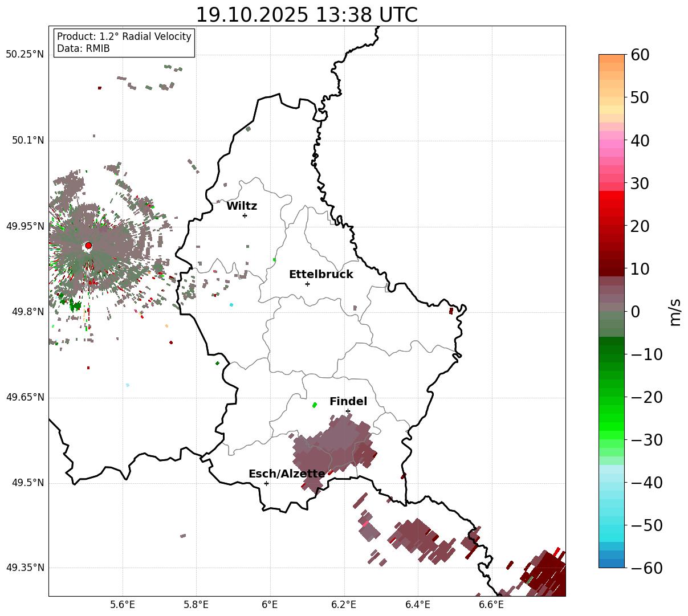The height and width of the screenshot is (616, 688).
Task: Click the colorbar −20 tick label
Action: pos(646,397)
